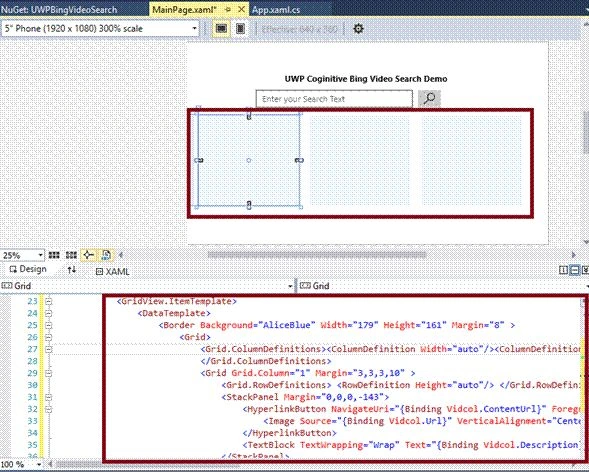Click the GridView.ItemTemplate tag in code
Image resolution: width=589 pixels, height=472 pixels.
coord(177,301)
